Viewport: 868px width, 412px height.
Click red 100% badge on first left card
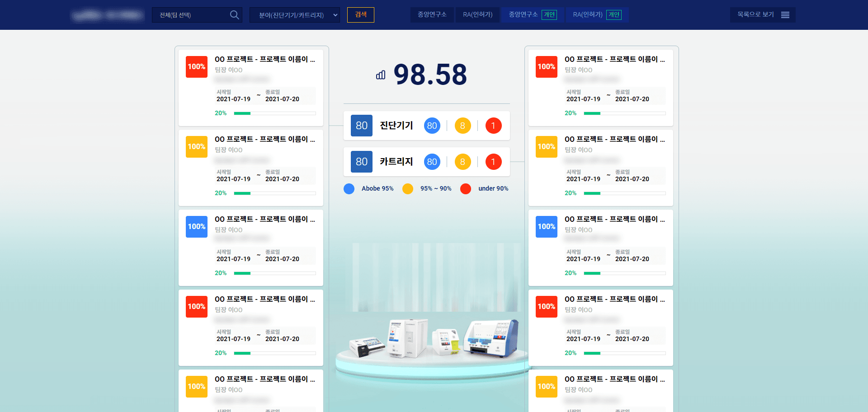click(197, 67)
